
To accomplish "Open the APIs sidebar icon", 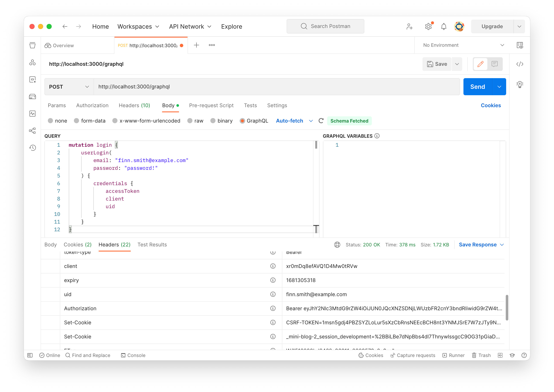I will (32, 63).
